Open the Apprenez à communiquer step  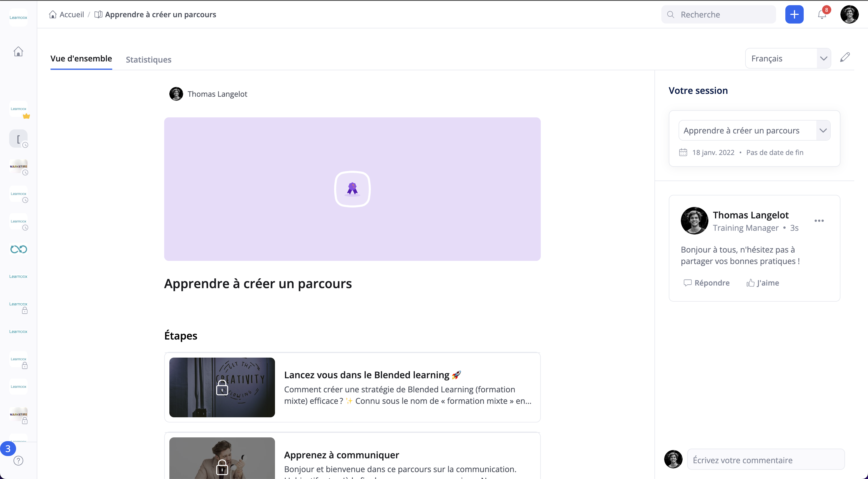352,456
